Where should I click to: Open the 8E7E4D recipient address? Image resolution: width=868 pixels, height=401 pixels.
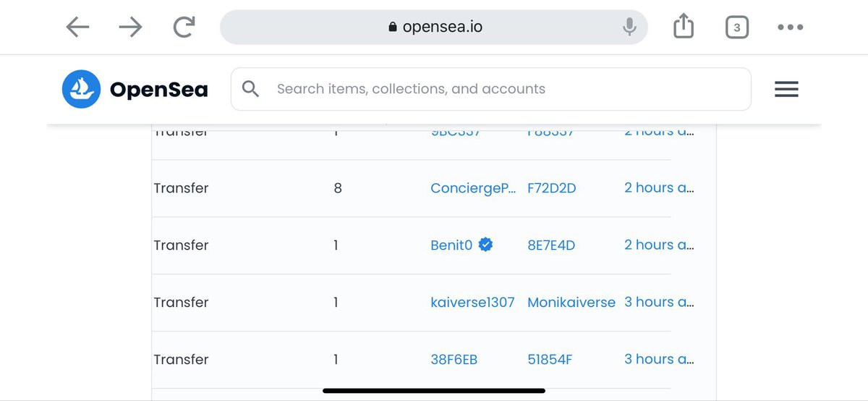[551, 245]
